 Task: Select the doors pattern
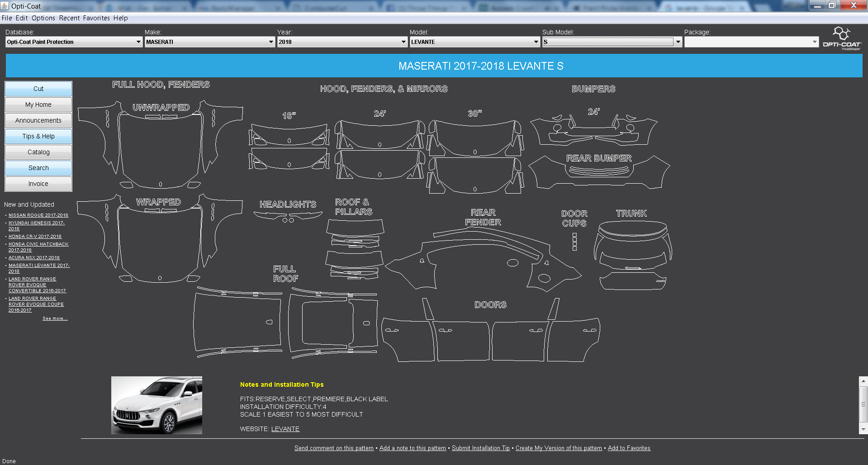pos(491,330)
